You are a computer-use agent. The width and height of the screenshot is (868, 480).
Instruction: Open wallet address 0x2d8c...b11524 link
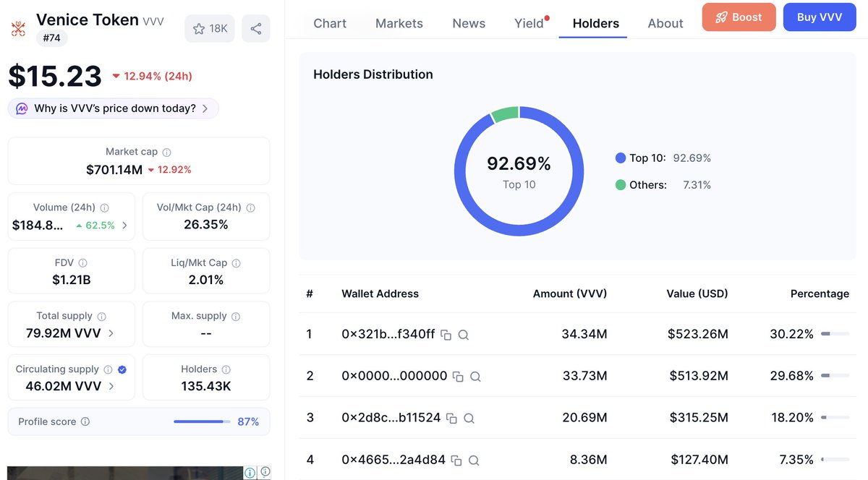[x=391, y=417]
